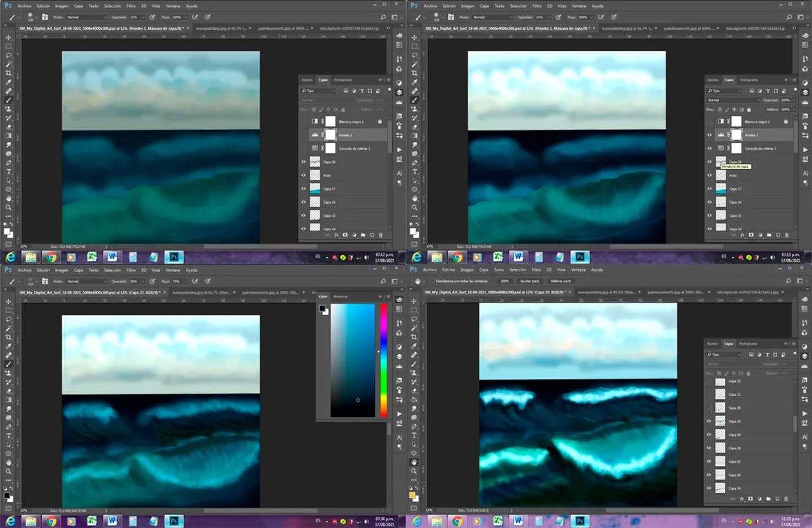812x528 pixels.
Task: Select the Lasso tool in the 07:12 p.m. window
Action: point(9,55)
